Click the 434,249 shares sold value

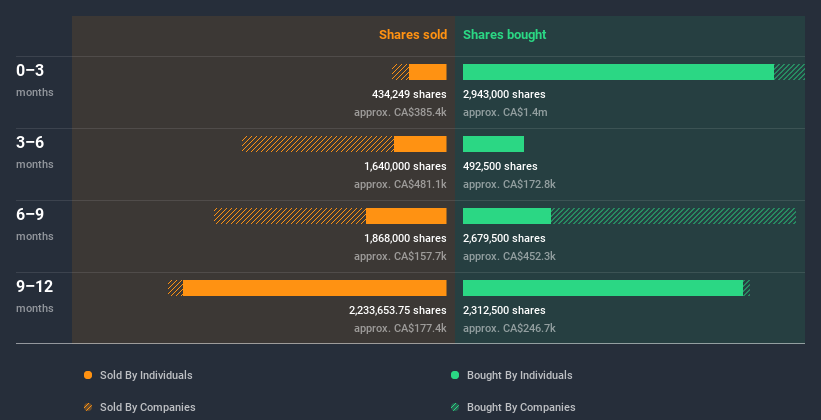pos(409,94)
